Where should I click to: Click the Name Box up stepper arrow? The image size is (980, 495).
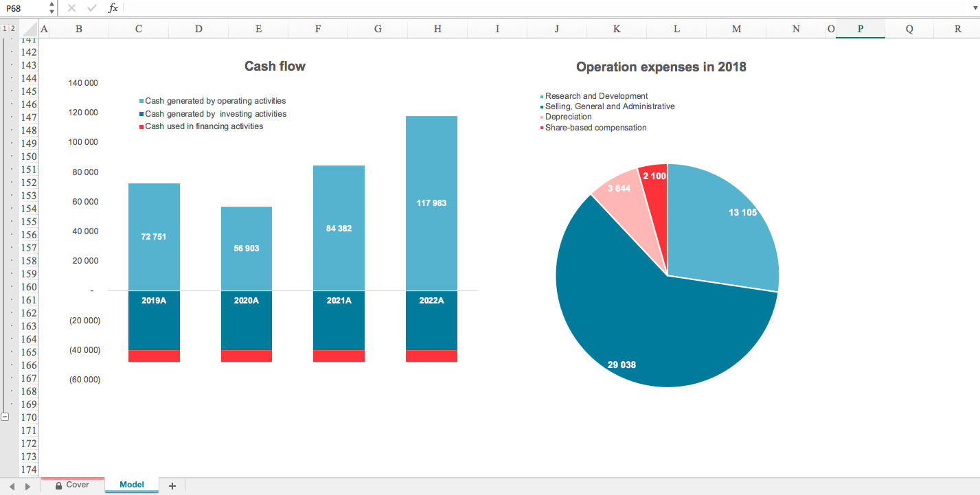tap(51, 5)
